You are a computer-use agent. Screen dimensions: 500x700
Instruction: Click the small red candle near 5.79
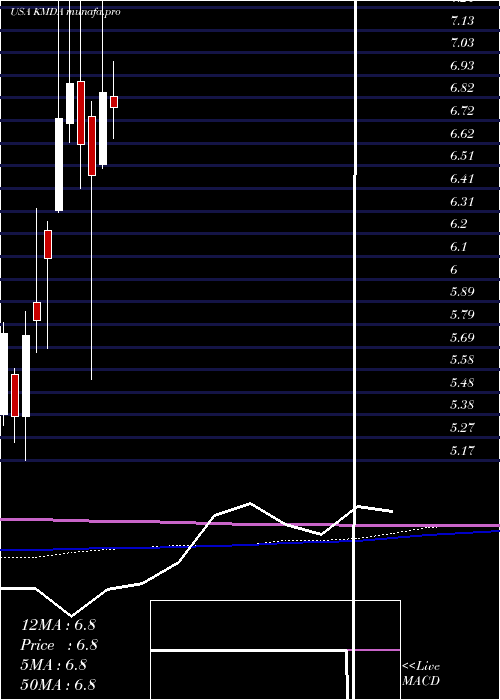click(x=37, y=311)
